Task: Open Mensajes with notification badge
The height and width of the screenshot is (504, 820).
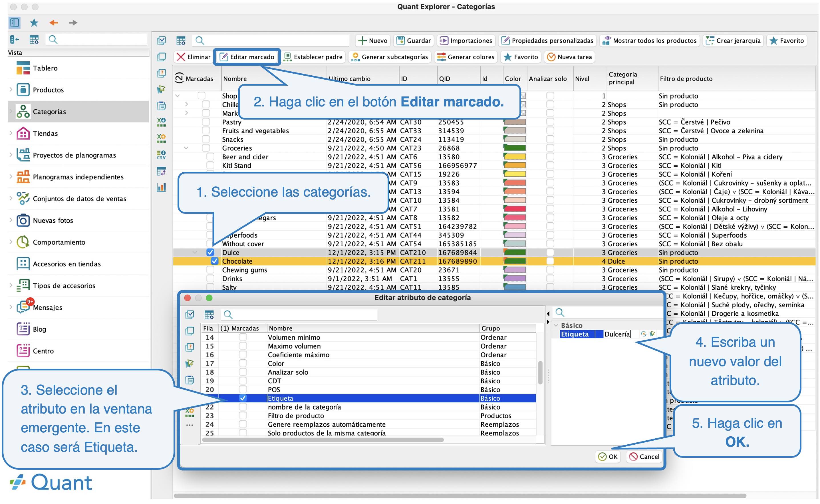Action: coord(39,307)
